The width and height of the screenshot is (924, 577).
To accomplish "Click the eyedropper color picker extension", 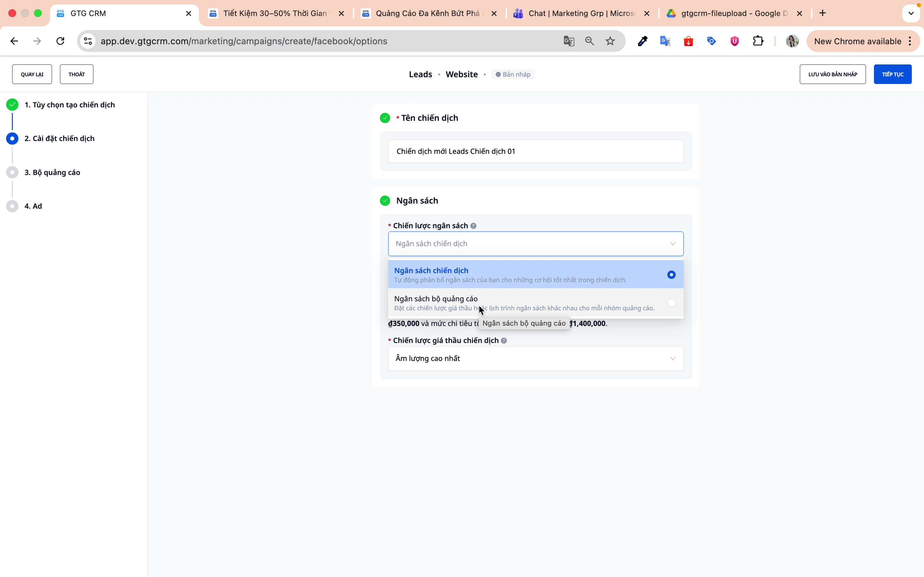I will [643, 41].
